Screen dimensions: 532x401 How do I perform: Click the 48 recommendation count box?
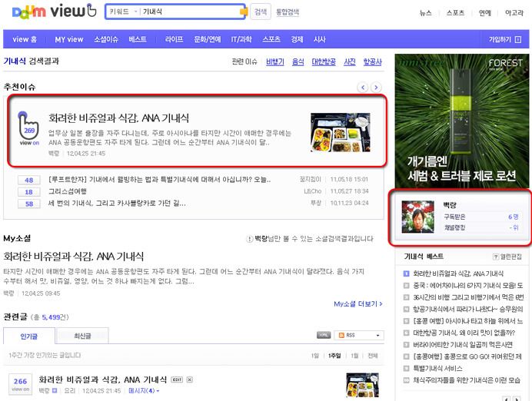pyautogui.click(x=29, y=180)
